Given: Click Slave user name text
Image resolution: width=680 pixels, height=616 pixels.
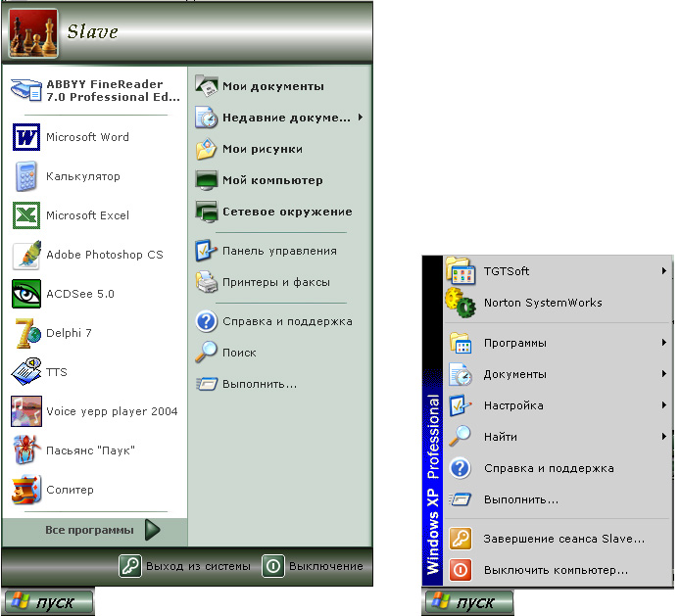Looking at the screenshot, I should 92,31.
